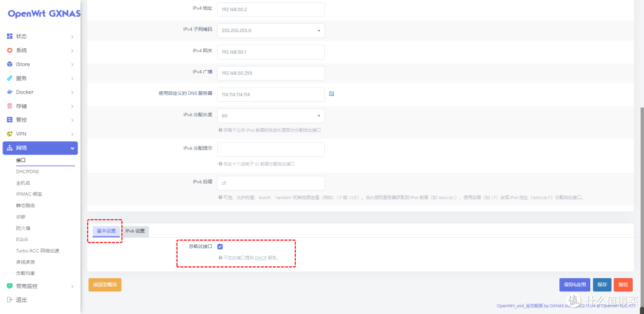Open the 诊断 submenu item
644x314 pixels.
21,216
